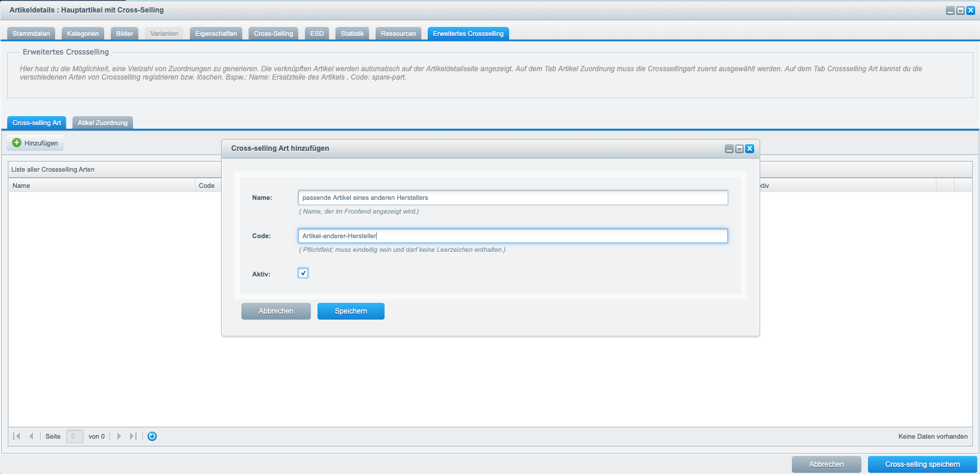Click Abbrechen at the window bottom
This screenshot has height=474, width=980.
(827, 464)
